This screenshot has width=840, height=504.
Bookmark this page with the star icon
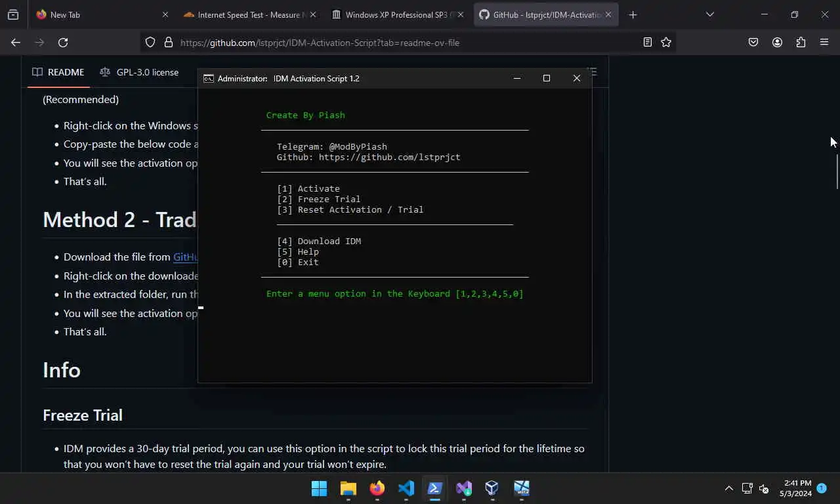(666, 42)
